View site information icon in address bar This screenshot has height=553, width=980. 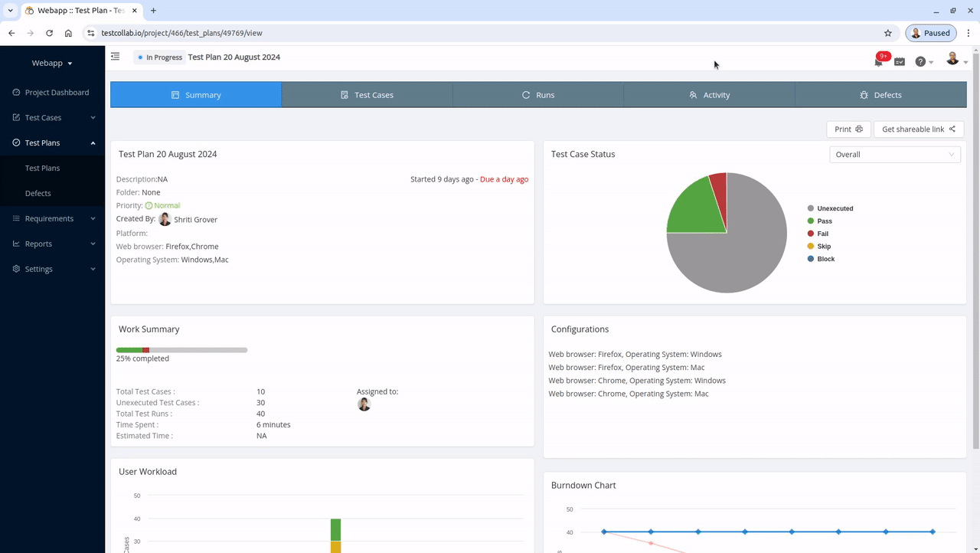pos(90,33)
